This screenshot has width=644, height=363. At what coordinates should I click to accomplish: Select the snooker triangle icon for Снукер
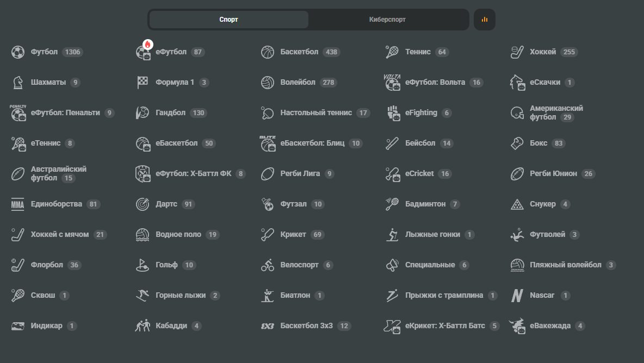pos(517,204)
